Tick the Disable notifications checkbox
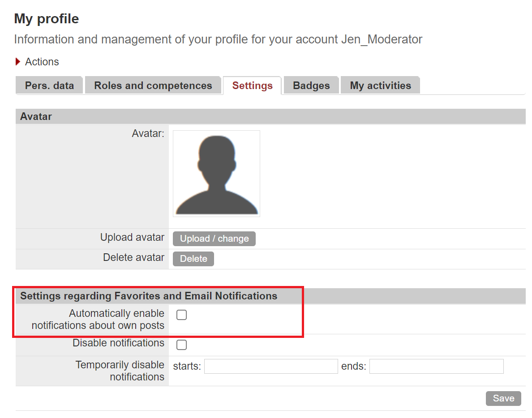Viewport: 532px width, 418px height. coord(181,345)
